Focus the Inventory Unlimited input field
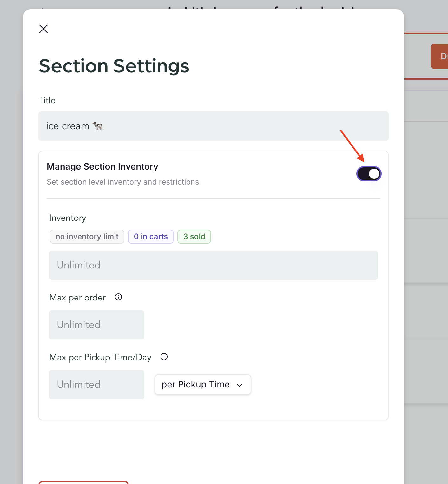Image resolution: width=448 pixels, height=484 pixels. 213,265
